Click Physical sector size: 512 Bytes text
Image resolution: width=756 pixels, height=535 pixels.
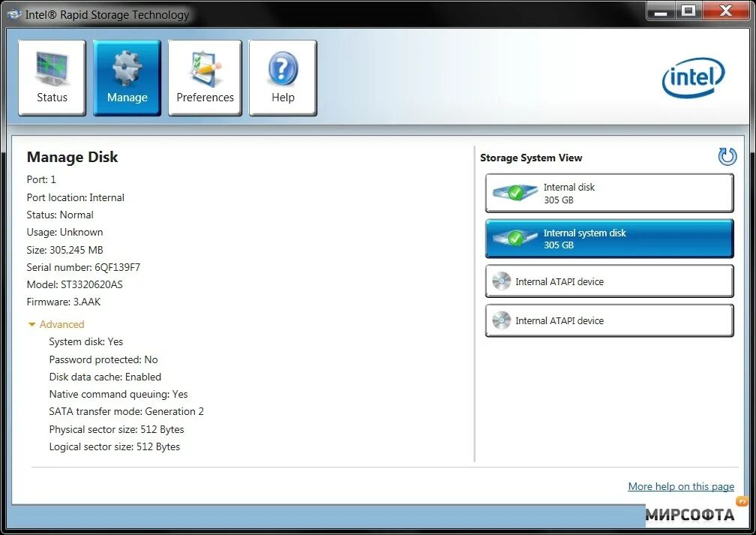point(116,429)
